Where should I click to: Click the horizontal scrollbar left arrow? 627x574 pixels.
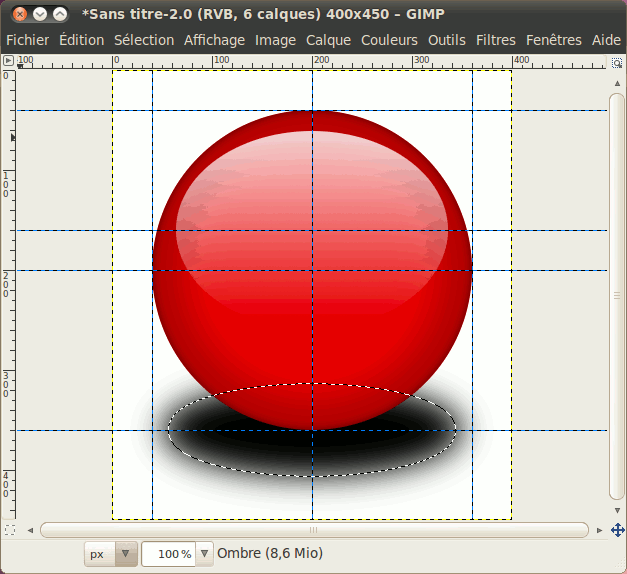point(30,529)
